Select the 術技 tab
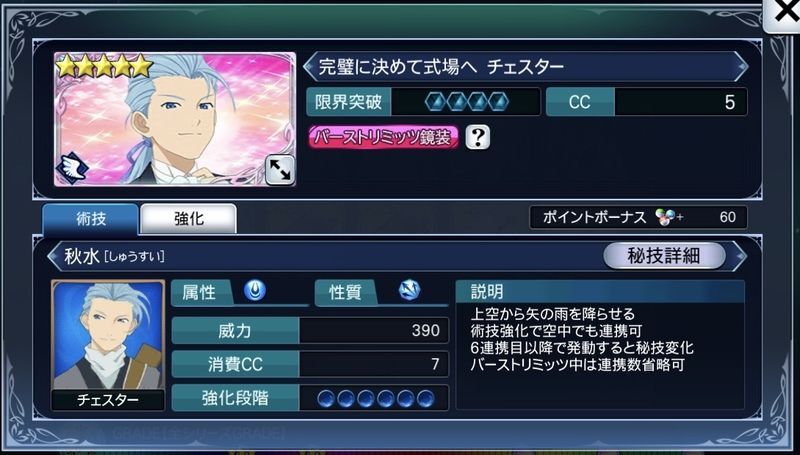The width and height of the screenshot is (800, 455). tap(90, 219)
